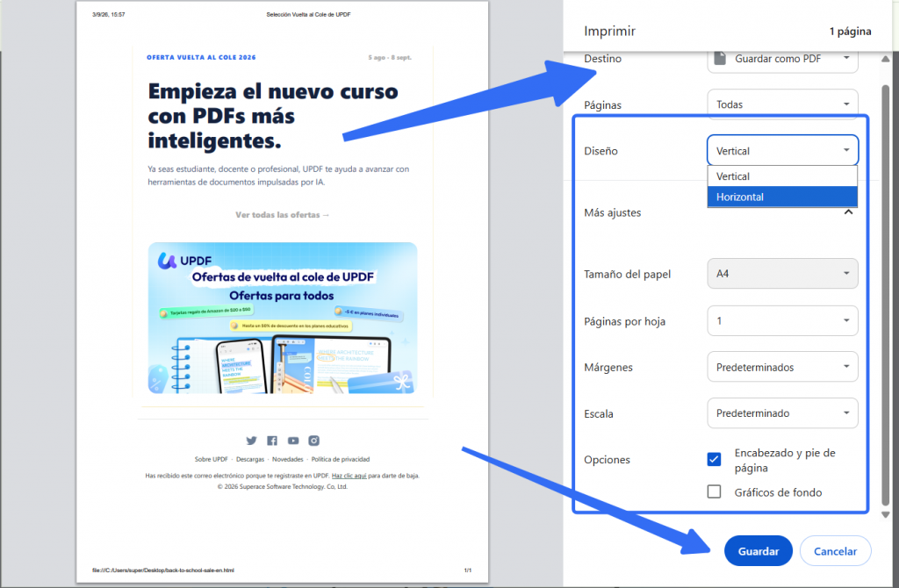Open the Páginas por hoja dropdown
The height and width of the screenshot is (588, 899).
tap(782, 321)
